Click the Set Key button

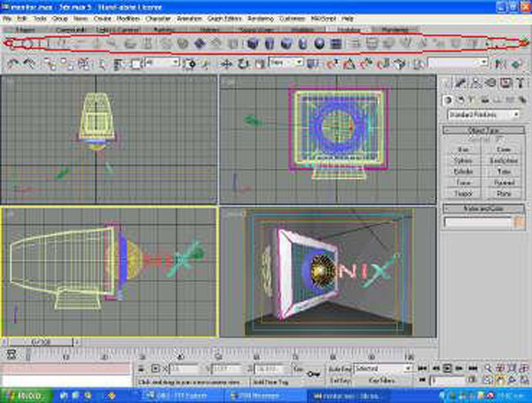pyautogui.click(x=340, y=381)
